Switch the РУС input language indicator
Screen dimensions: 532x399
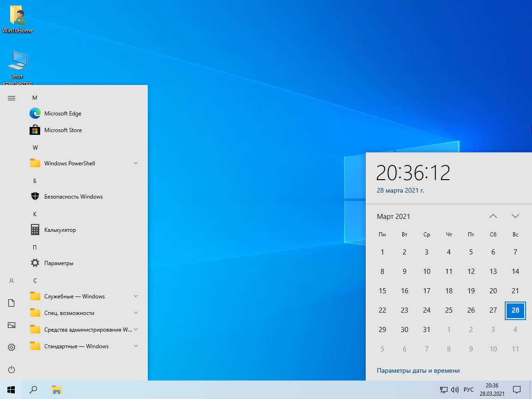[469, 389]
